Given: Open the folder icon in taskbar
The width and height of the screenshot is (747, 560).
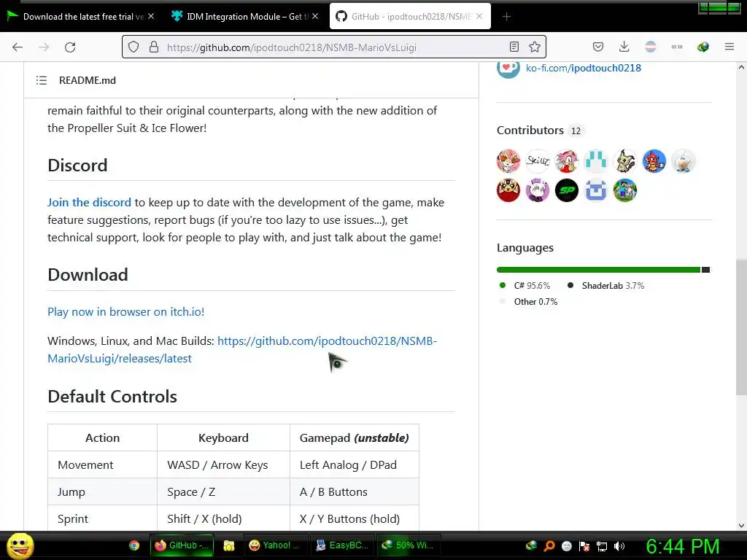Looking at the screenshot, I should coord(228,545).
